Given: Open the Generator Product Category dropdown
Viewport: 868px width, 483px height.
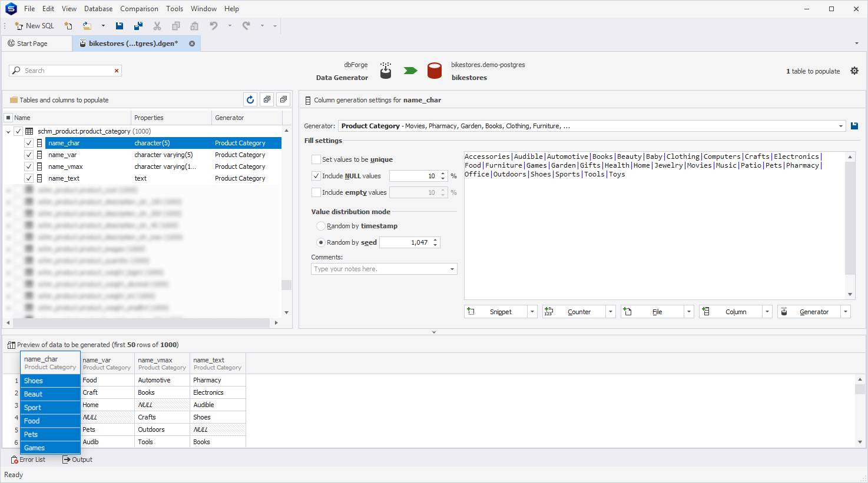Looking at the screenshot, I should pos(840,126).
